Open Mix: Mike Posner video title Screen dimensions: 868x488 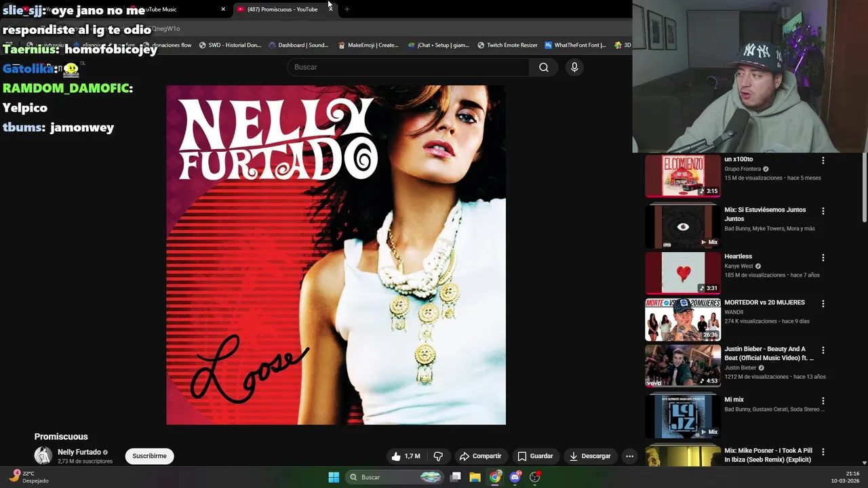point(768,455)
